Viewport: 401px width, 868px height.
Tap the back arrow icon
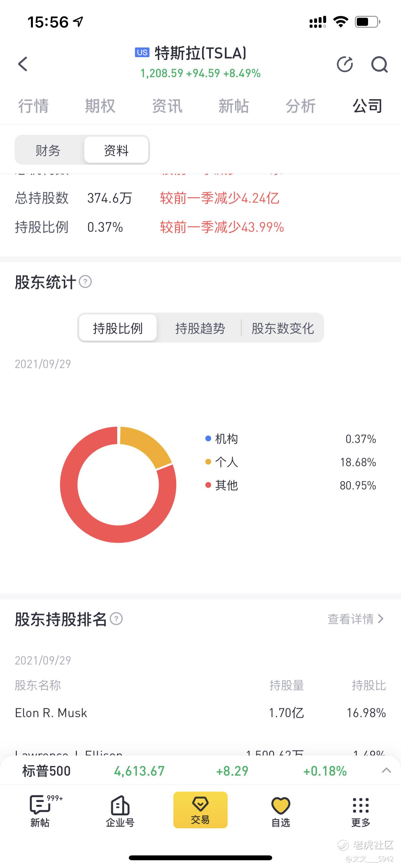tap(23, 64)
